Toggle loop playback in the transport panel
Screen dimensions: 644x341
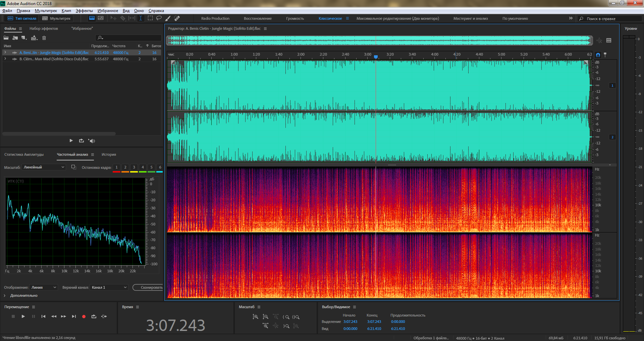94,317
